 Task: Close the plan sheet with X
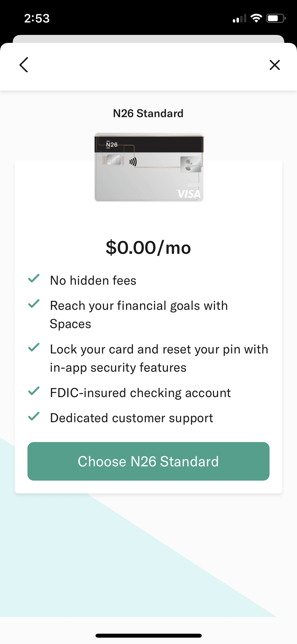click(x=275, y=65)
